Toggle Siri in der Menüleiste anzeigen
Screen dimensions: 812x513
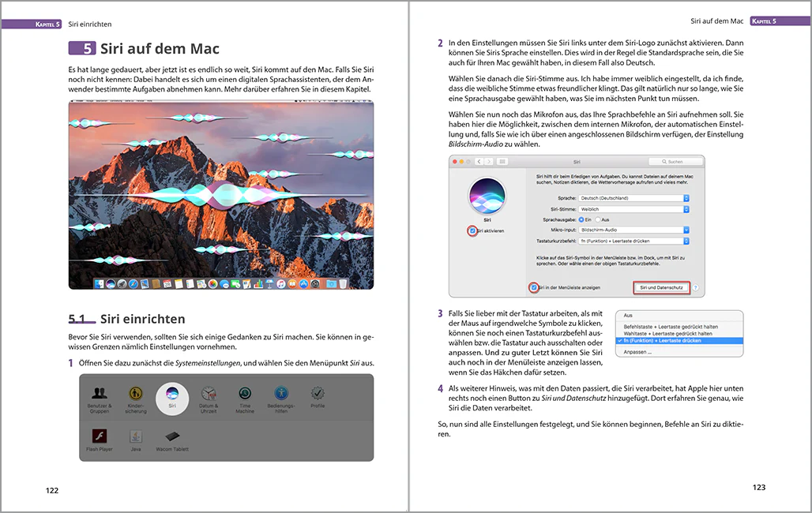[x=534, y=287]
